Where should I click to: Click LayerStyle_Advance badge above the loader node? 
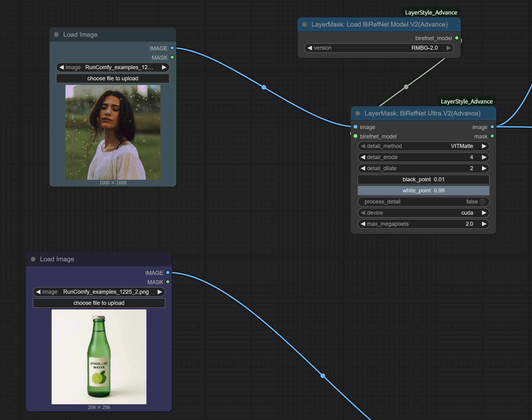[431, 12]
